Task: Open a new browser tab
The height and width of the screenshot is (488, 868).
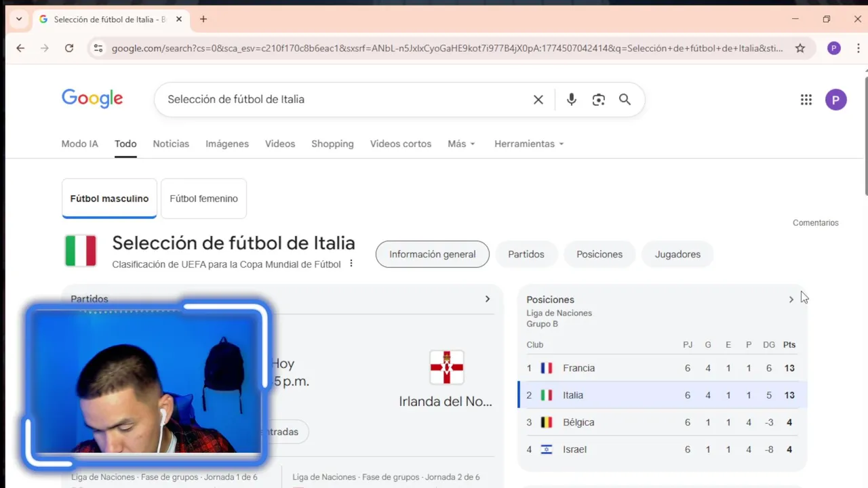Action: tap(203, 19)
